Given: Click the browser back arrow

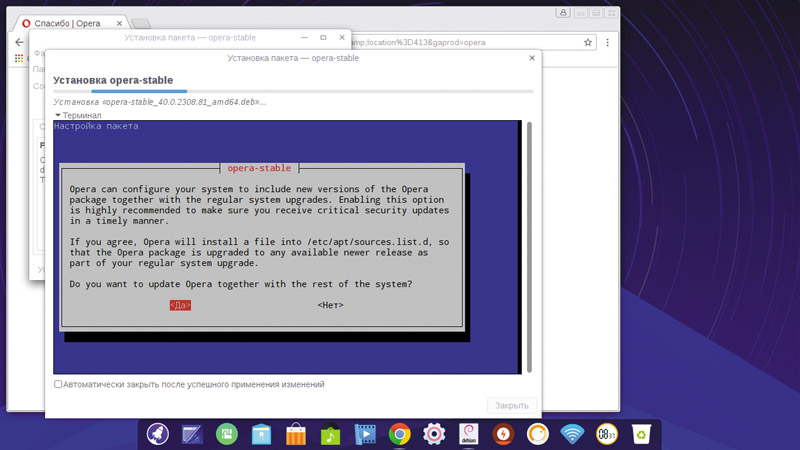Looking at the screenshot, I should (19, 42).
